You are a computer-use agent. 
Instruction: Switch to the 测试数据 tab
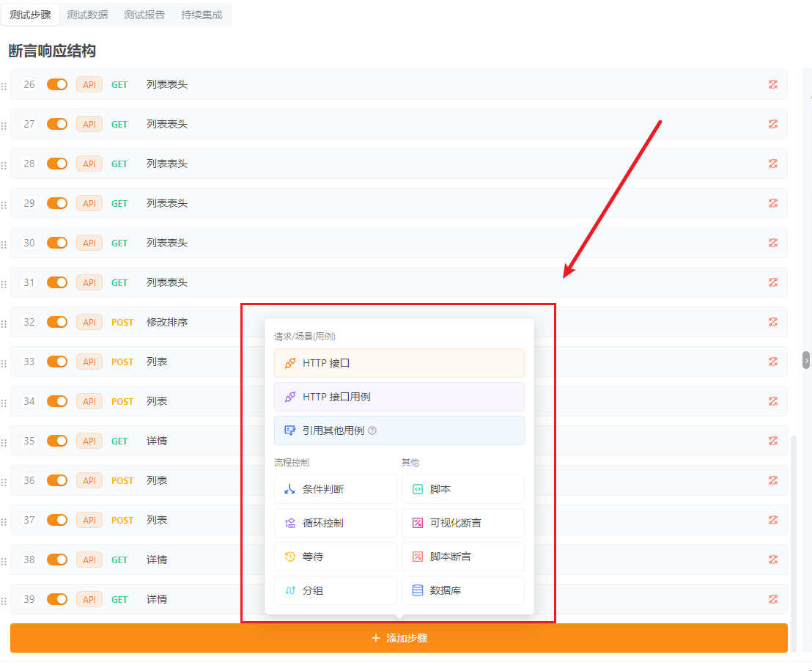87,14
